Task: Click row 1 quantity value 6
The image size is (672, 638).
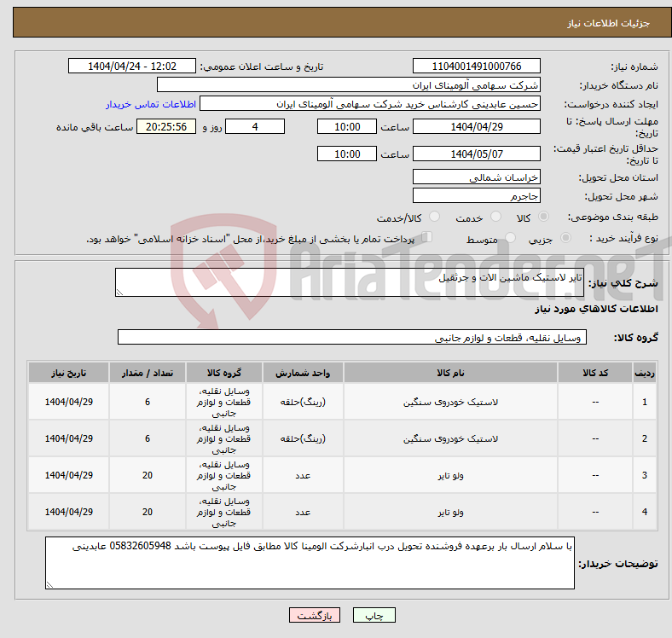Action: 148,402
